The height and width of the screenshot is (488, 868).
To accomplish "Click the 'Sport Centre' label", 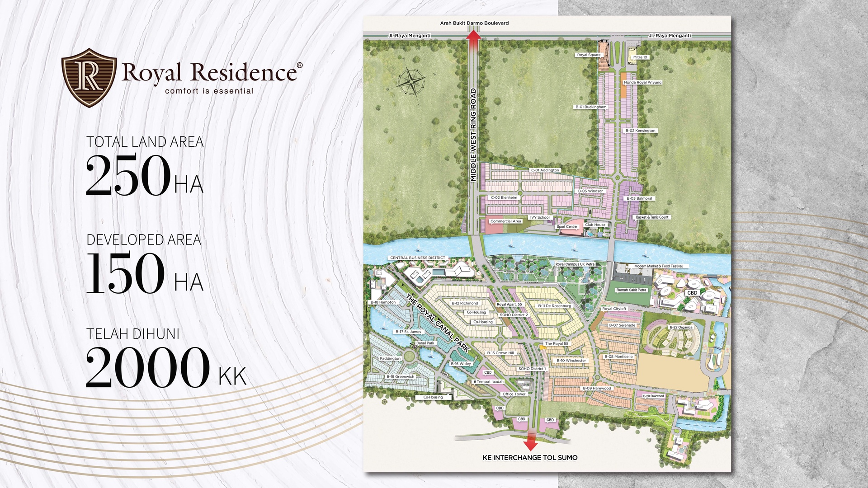I will pos(566,227).
